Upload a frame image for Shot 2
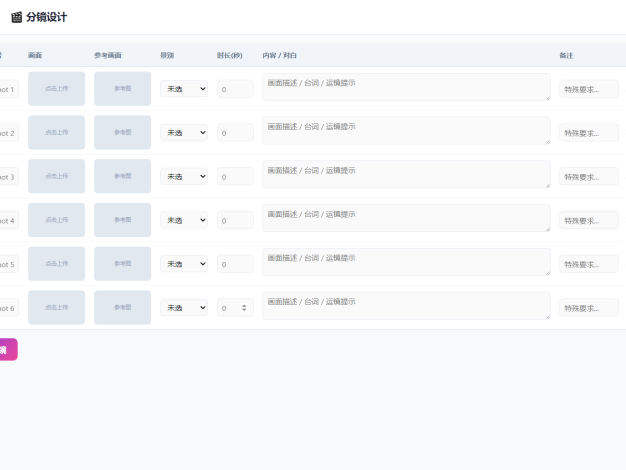 pos(56,132)
